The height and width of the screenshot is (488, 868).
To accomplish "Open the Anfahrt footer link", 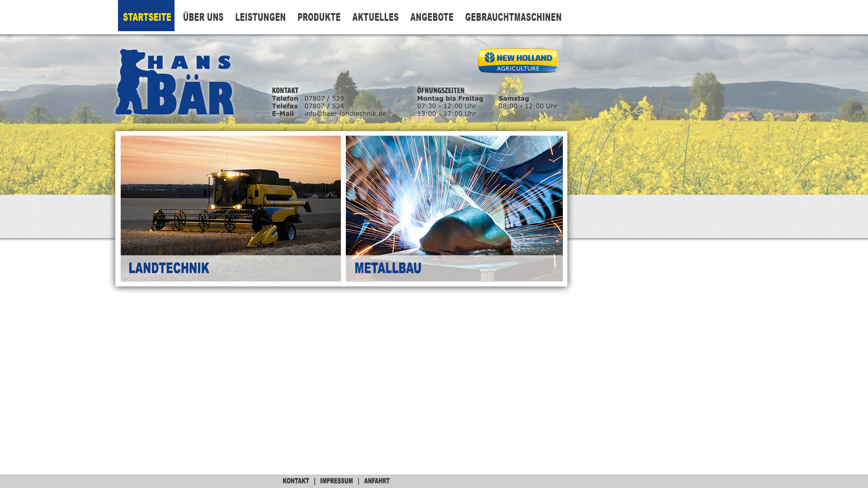I will (377, 481).
